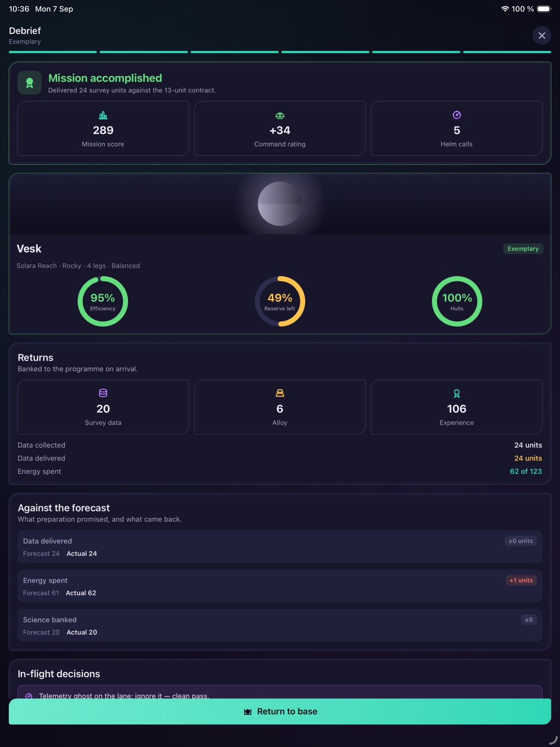Tap the Debrief title at top
This screenshot has width=560, height=747.
pos(25,31)
